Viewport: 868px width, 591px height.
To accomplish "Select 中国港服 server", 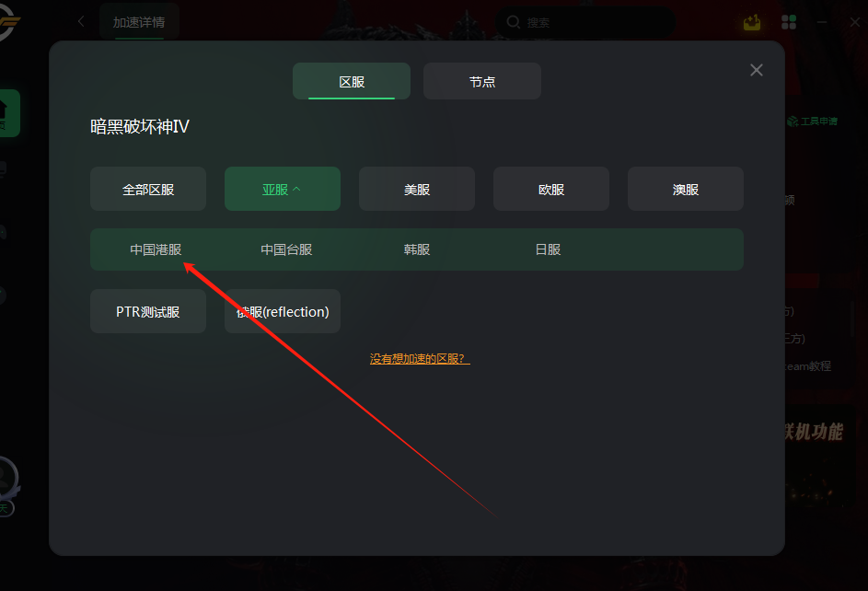I will click(x=156, y=249).
